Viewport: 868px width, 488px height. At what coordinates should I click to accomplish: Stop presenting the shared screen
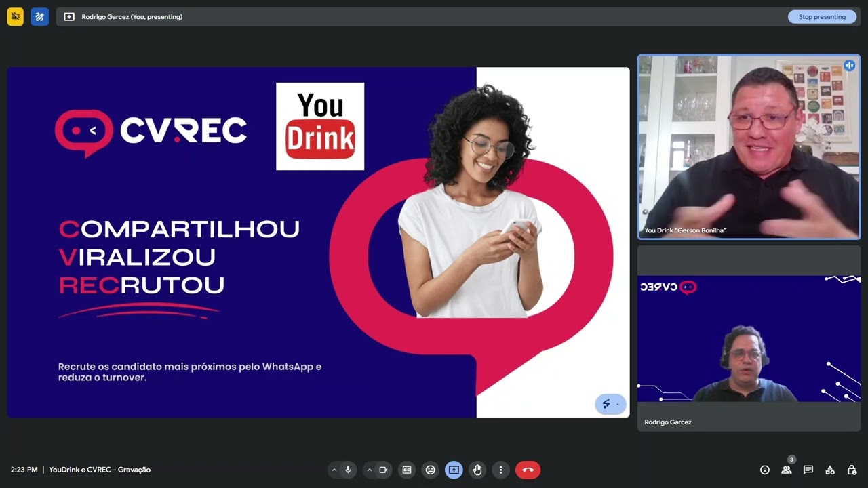[822, 17]
